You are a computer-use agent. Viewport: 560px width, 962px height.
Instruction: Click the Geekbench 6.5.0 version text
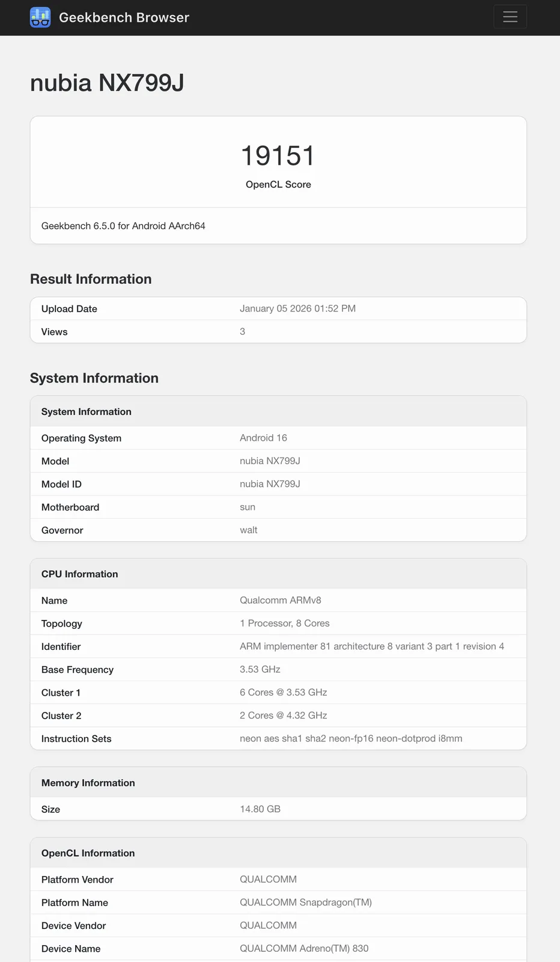click(123, 226)
